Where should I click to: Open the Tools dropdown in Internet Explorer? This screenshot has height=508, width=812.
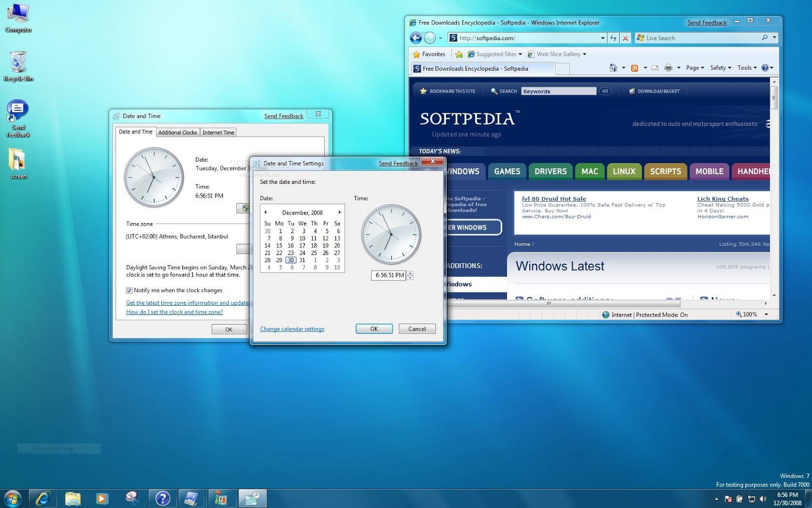746,67
